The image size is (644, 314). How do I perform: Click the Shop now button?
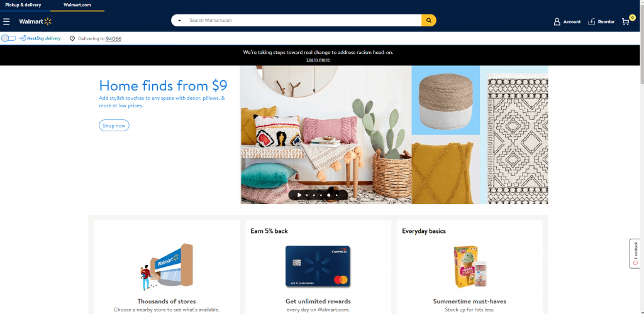coord(114,126)
